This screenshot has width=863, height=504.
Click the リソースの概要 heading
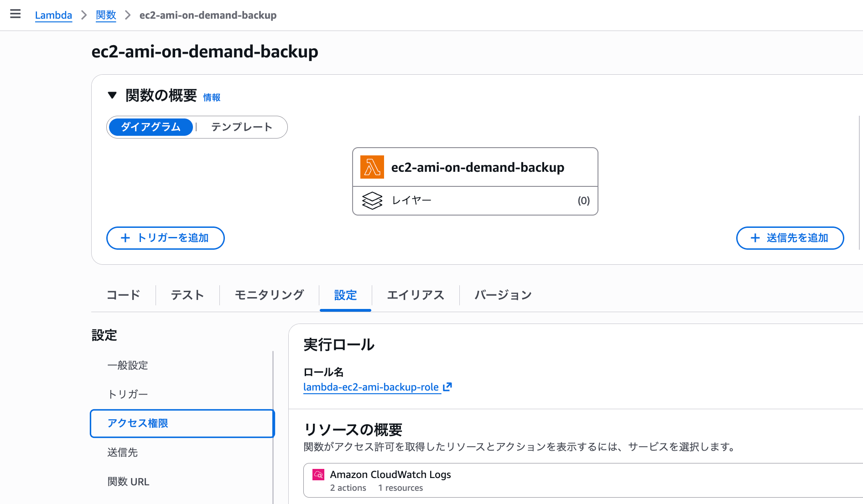tap(353, 430)
